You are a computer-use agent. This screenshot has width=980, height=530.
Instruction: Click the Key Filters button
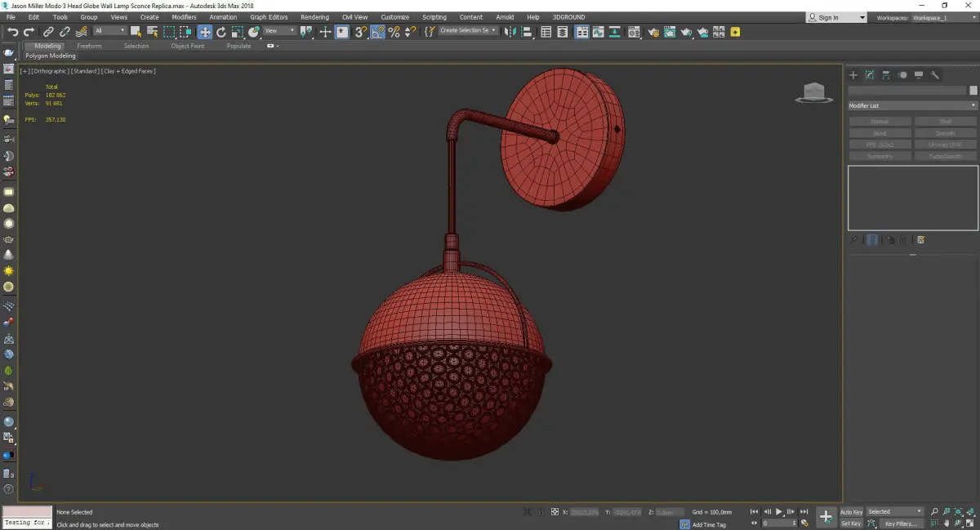click(901, 523)
